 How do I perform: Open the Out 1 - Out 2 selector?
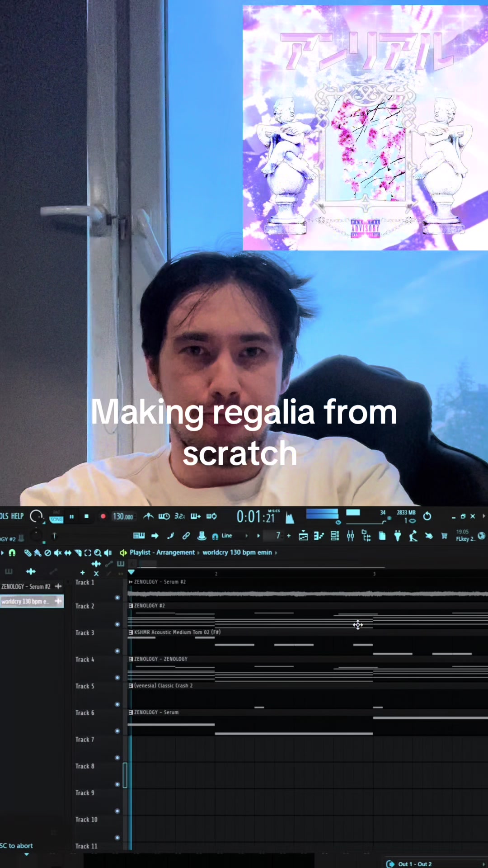click(436, 864)
